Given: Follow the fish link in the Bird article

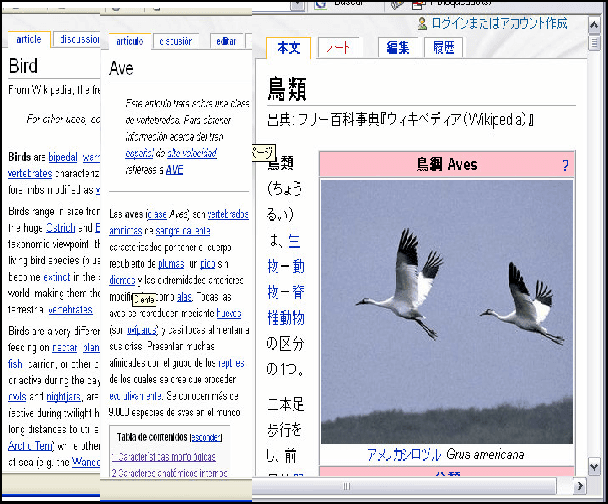Looking at the screenshot, I should 15,364.
